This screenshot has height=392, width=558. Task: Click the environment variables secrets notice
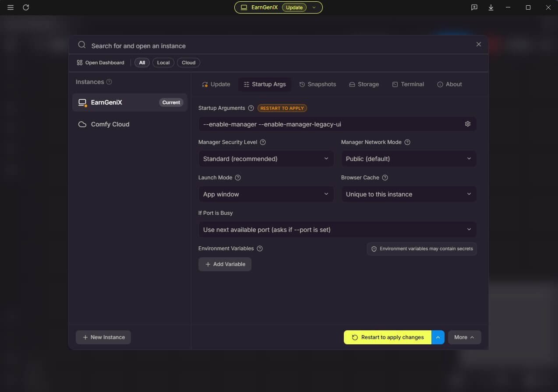coord(422,248)
